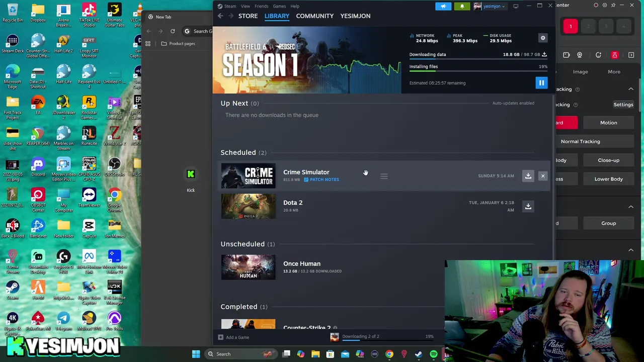Collapse the section above the Group button
Screen dimensions: 644x362
click(630, 207)
